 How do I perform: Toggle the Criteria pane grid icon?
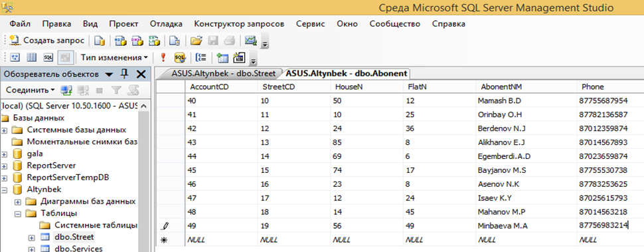click(32, 58)
